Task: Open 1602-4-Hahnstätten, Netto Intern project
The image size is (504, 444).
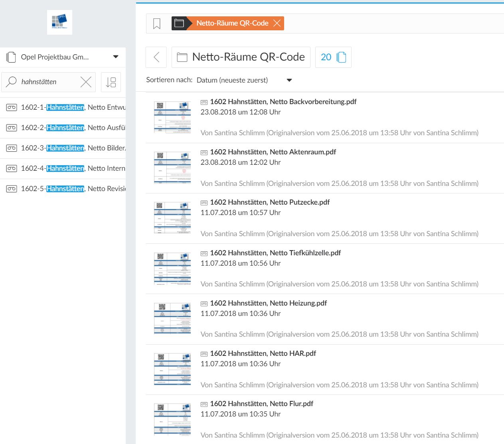Action: point(63,168)
